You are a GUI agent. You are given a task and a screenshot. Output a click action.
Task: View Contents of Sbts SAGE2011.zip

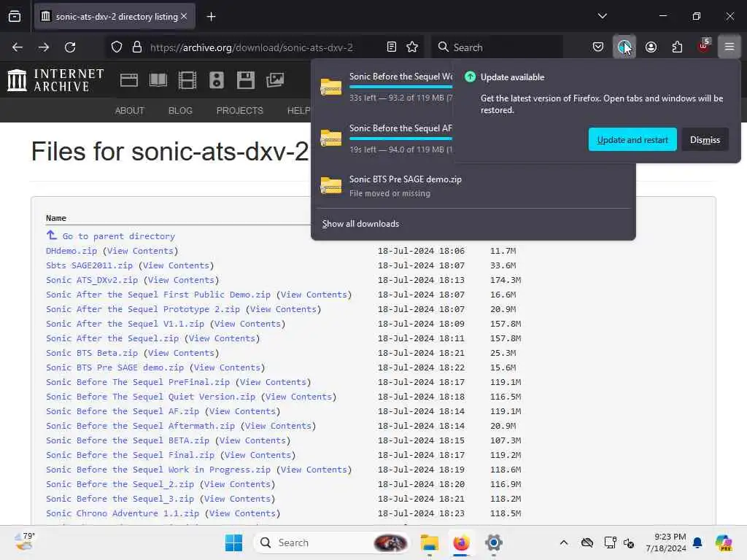tap(176, 265)
